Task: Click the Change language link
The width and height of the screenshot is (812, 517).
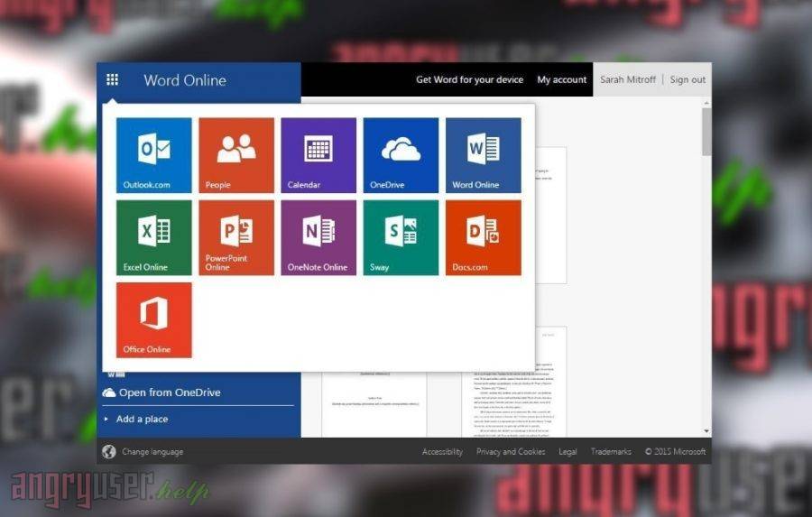Action: coord(152,452)
